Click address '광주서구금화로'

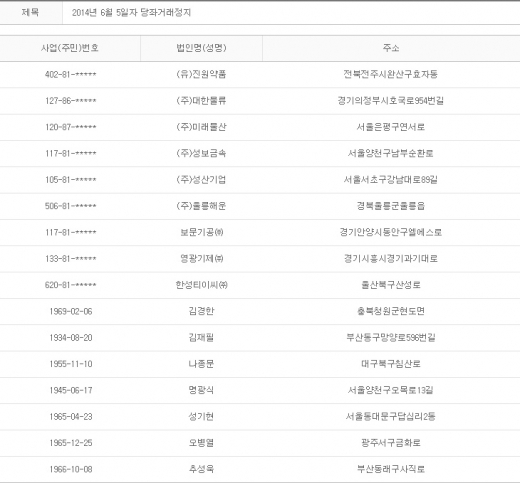pos(391,443)
